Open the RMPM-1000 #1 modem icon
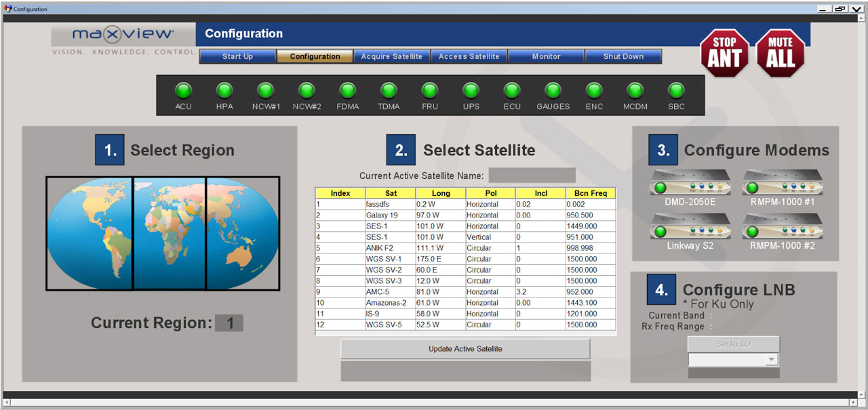The width and height of the screenshot is (868, 410). 782,186
